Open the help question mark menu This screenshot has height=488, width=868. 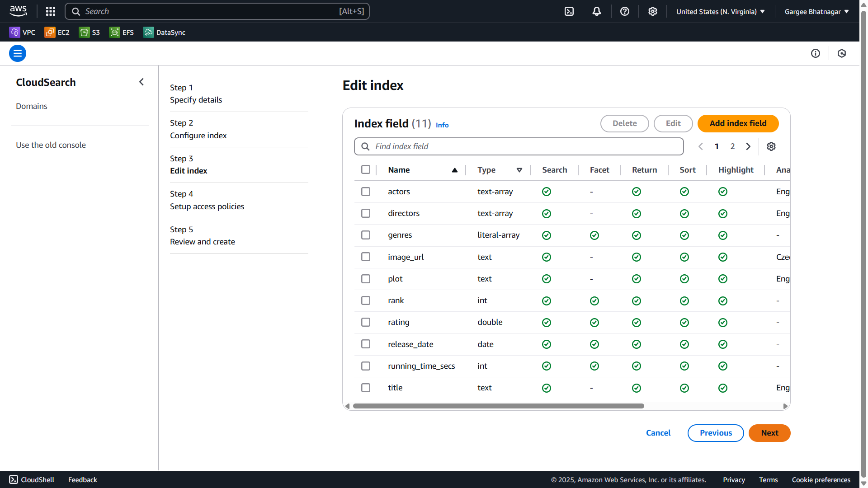625,11
